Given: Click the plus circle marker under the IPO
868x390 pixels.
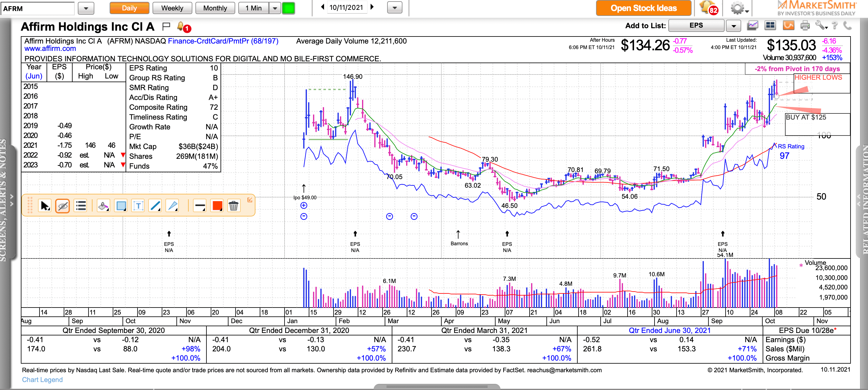Looking at the screenshot, I should click(304, 205).
